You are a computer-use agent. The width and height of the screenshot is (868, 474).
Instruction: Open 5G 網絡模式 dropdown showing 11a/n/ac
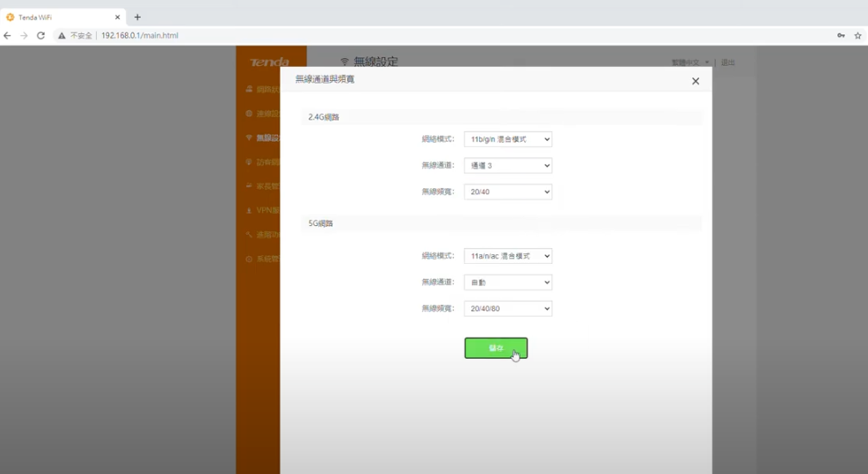pos(508,257)
